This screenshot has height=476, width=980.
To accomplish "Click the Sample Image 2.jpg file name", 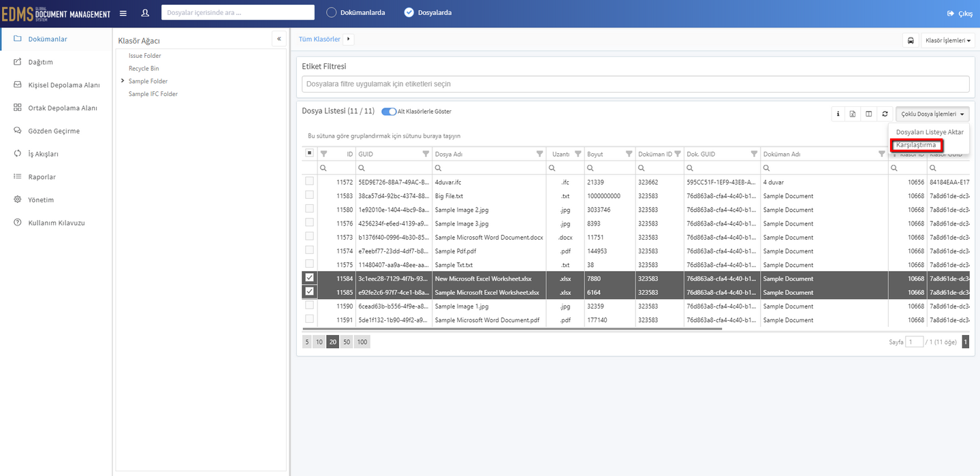I will [462, 210].
